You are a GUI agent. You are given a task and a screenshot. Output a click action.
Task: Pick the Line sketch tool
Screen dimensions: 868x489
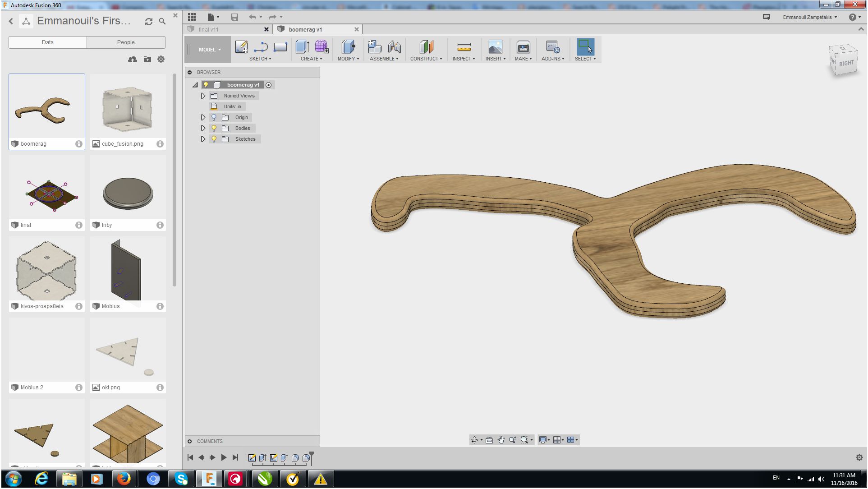click(x=261, y=47)
